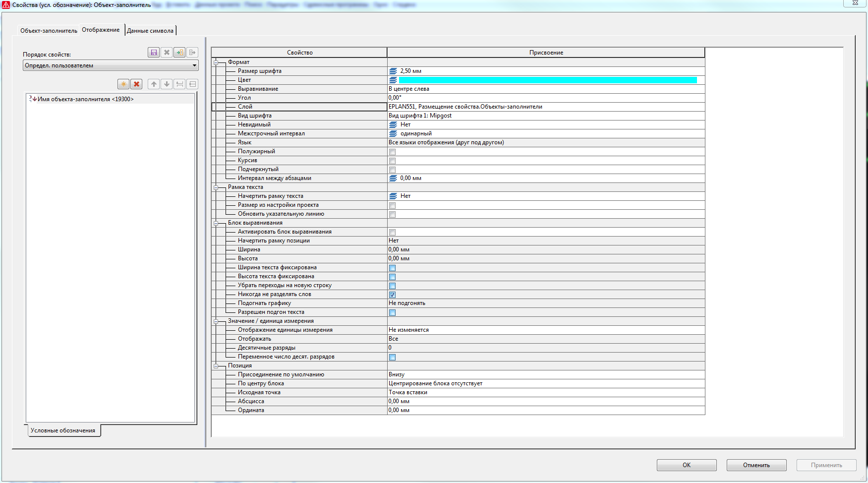Move property down with down arrow icon
Image resolution: width=868 pixels, height=483 pixels.
pyautogui.click(x=167, y=84)
